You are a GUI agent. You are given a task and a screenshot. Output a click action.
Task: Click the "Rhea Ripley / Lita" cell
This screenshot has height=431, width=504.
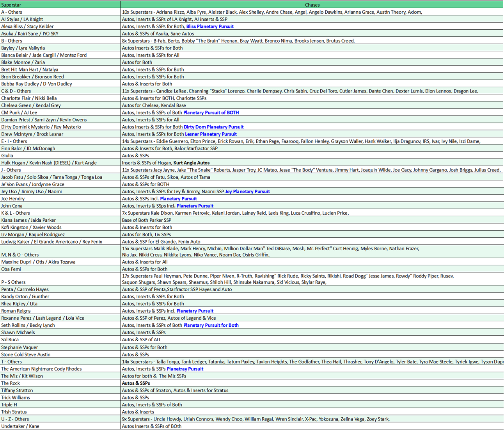pyautogui.click(x=60, y=304)
